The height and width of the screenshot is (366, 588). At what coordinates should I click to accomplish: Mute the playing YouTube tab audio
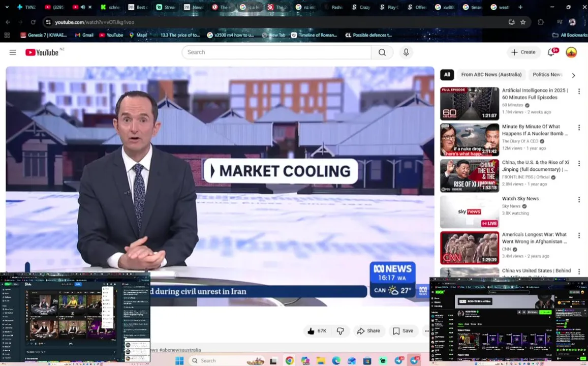83,7
